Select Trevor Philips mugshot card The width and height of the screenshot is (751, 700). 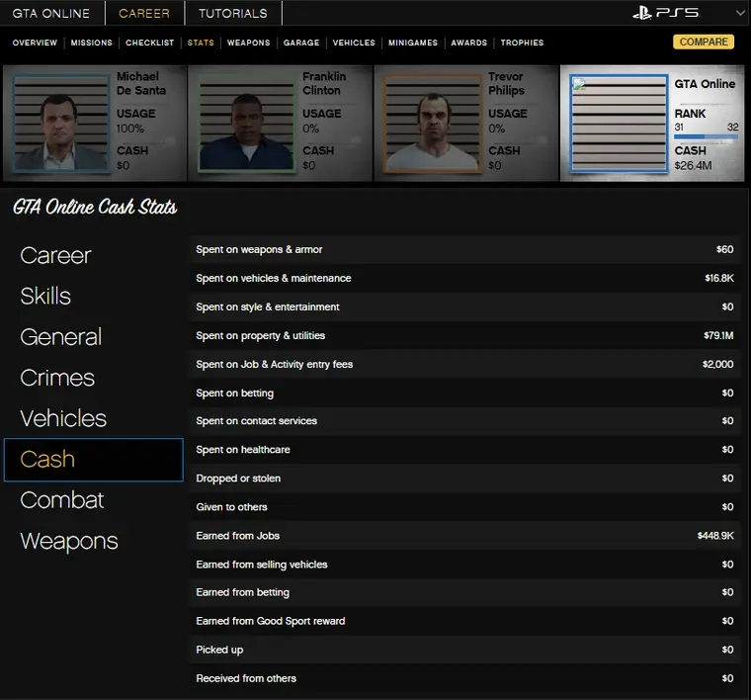[466, 124]
